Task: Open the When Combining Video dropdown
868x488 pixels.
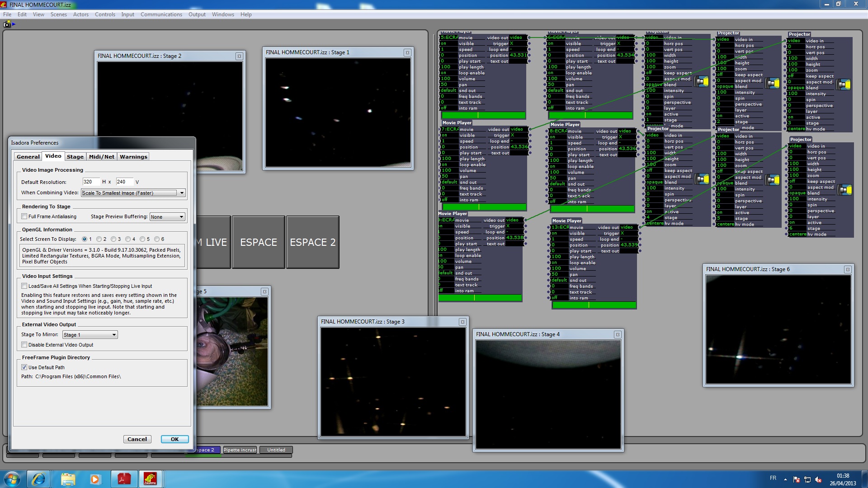Action: 133,193
